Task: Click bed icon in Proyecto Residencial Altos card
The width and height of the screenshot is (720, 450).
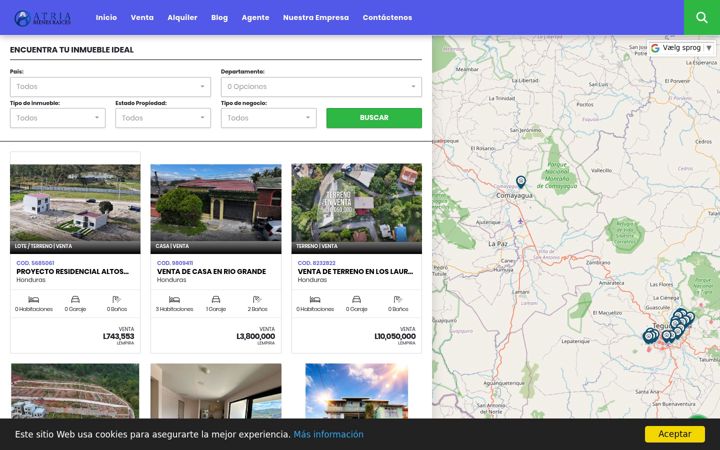Action: pos(34,299)
